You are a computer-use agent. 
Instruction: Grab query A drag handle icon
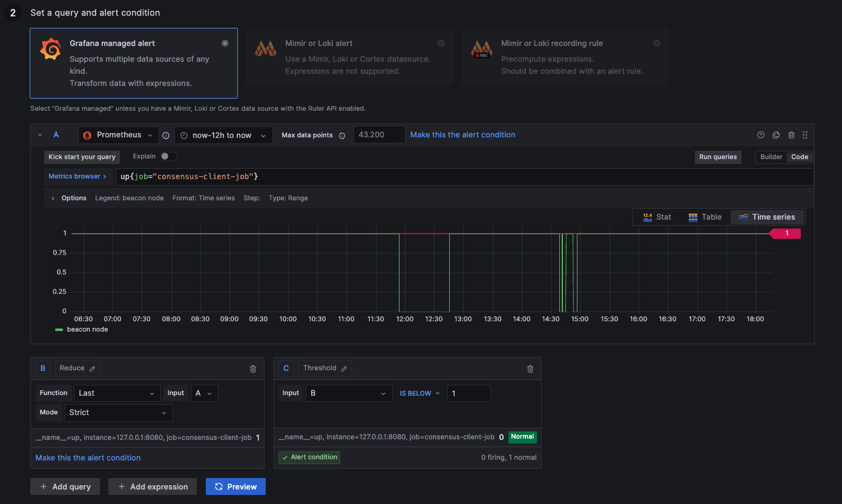coord(805,135)
